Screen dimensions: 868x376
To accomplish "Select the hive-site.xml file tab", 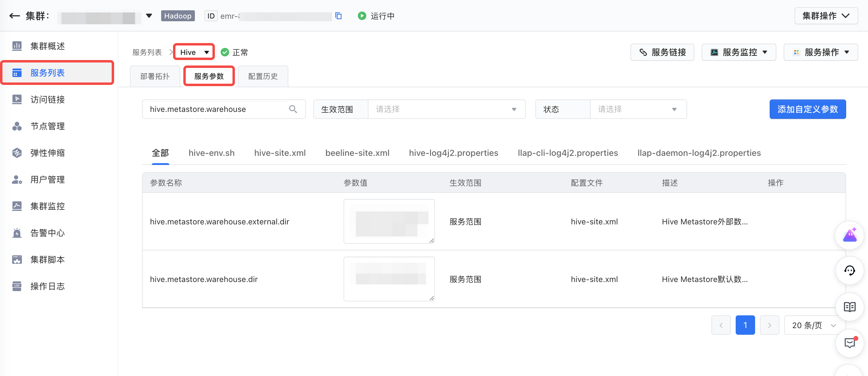I will (280, 153).
